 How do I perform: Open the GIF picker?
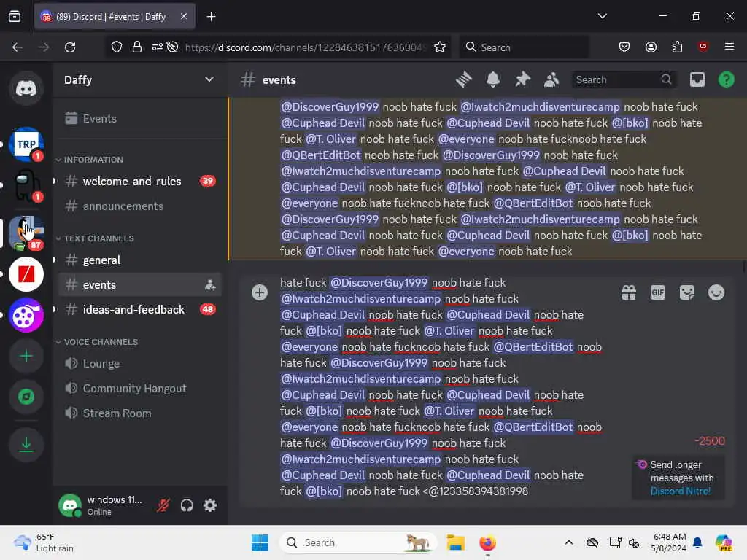pyautogui.click(x=658, y=292)
